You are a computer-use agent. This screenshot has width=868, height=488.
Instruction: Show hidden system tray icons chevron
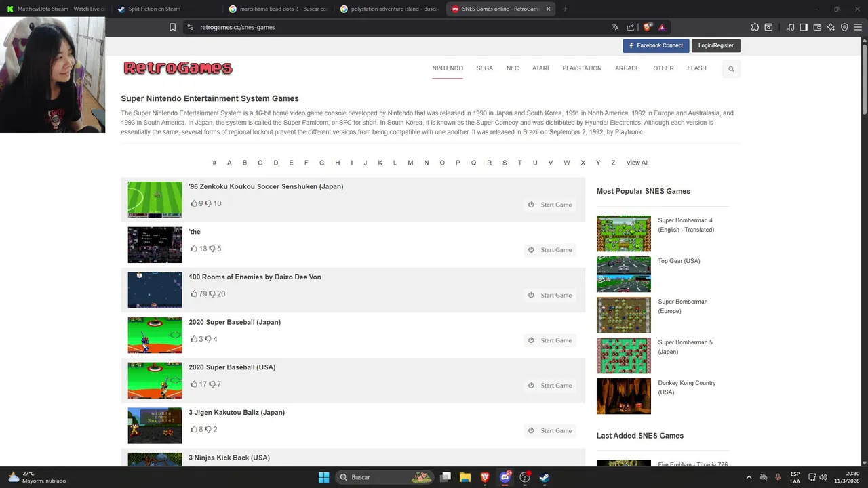[749, 477]
